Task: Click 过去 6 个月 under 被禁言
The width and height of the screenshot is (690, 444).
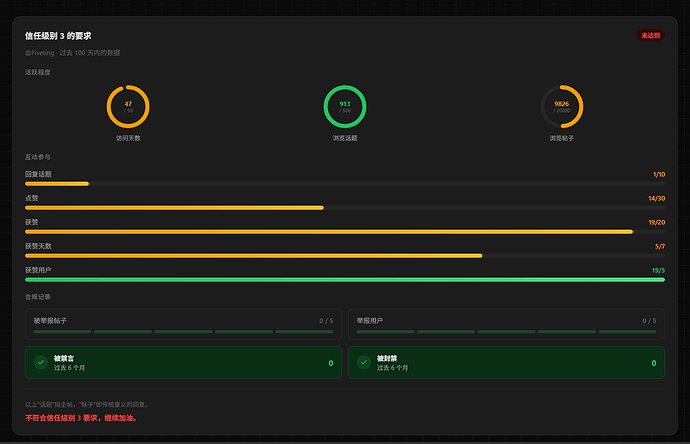Action: [70, 368]
